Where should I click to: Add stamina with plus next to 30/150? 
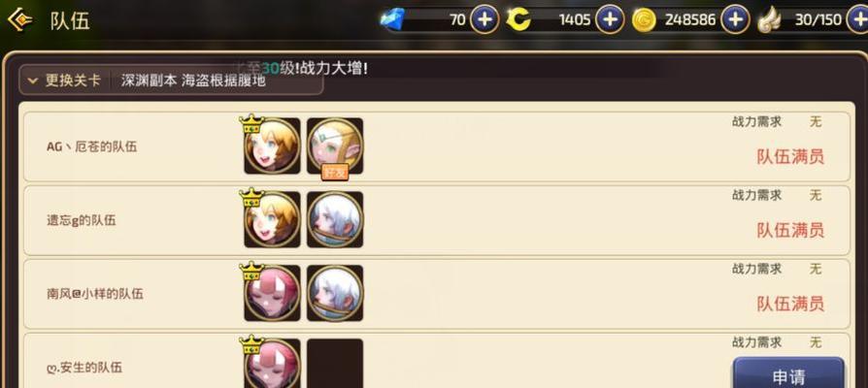(859, 20)
